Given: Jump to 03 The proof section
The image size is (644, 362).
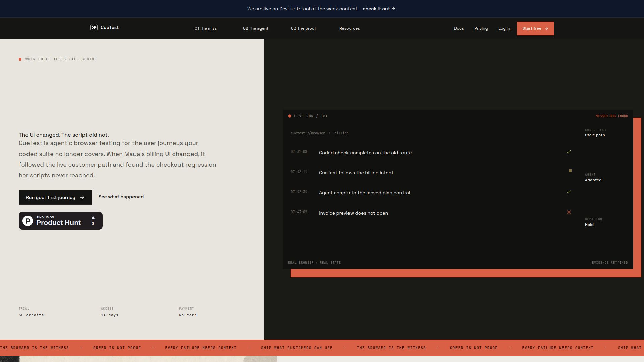Looking at the screenshot, I should 304,28.
